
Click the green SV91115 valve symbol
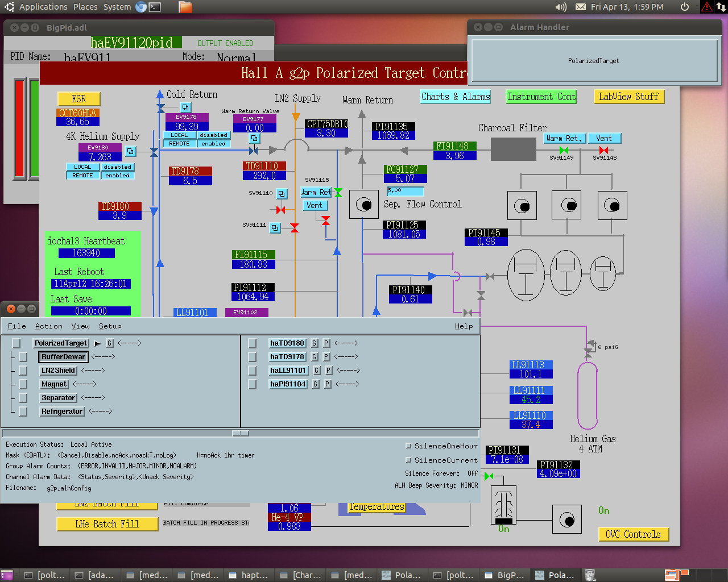tap(338, 193)
